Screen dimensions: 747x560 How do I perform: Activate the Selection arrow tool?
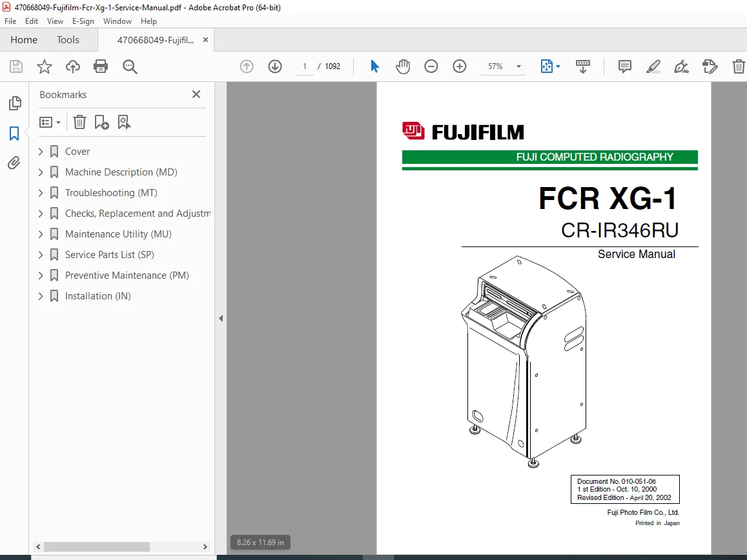coord(374,66)
